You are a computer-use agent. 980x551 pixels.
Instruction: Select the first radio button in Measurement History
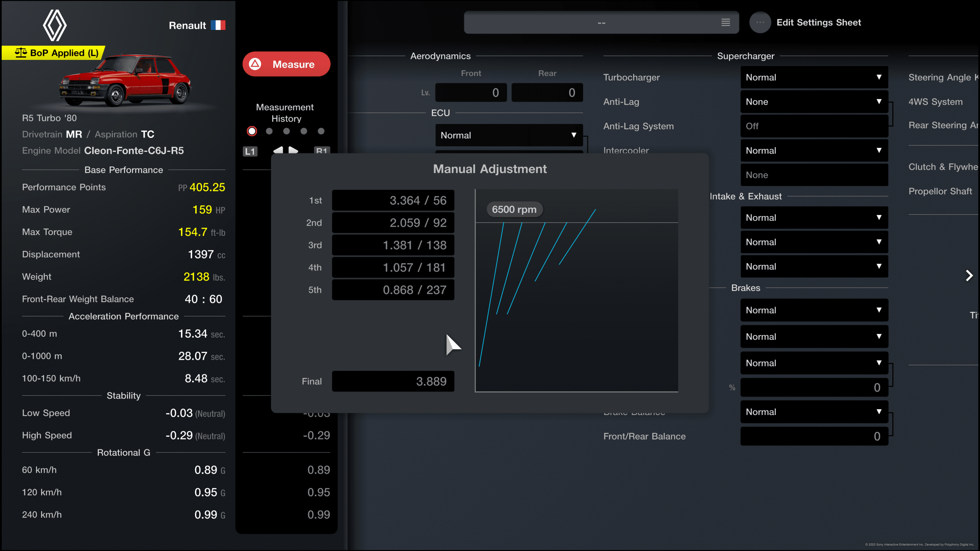251,131
